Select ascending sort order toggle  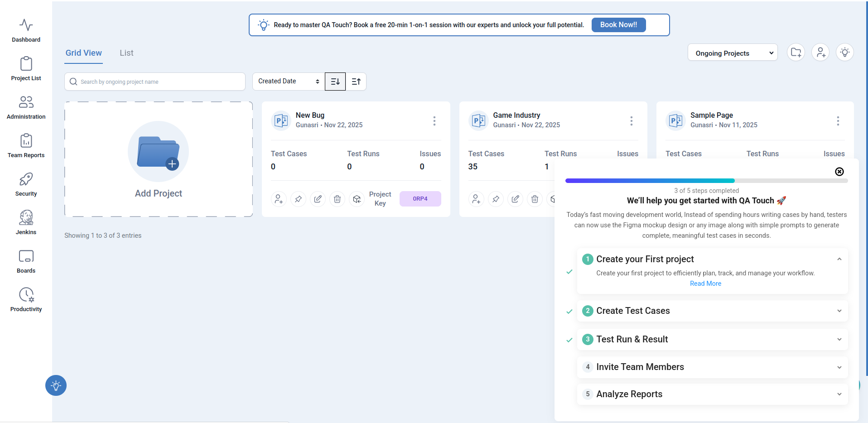click(x=356, y=82)
